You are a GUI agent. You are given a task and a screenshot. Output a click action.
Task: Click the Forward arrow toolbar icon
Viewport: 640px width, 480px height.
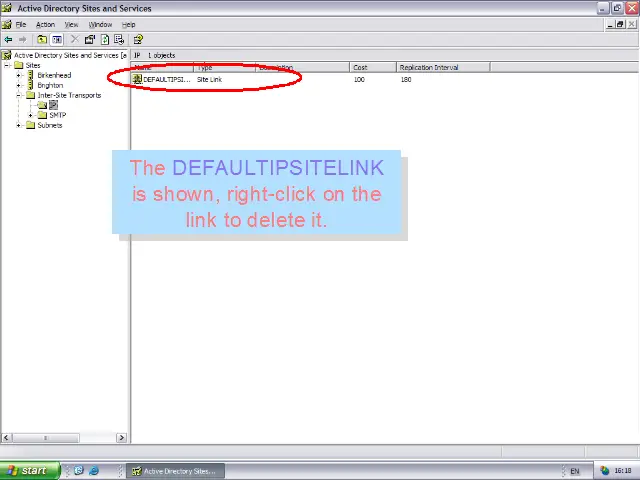(23, 40)
